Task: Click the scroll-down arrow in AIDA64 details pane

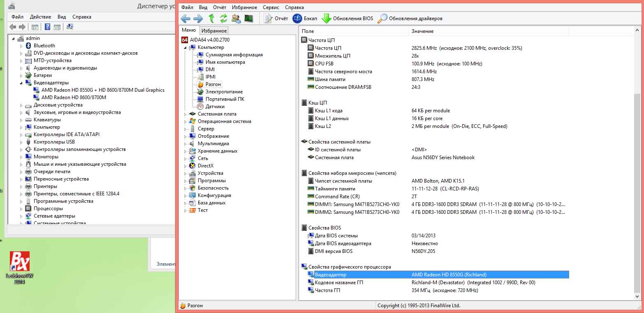Action: pos(637,297)
